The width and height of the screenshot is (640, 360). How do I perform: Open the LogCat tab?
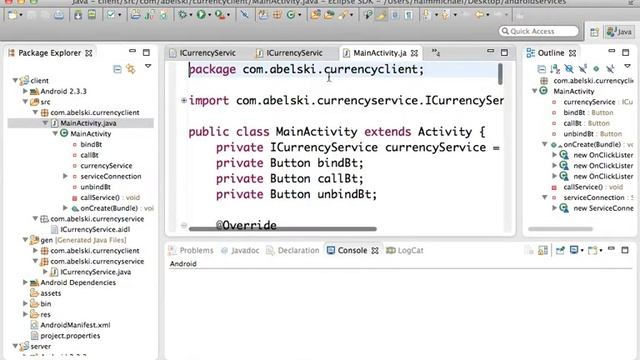[x=405, y=250]
